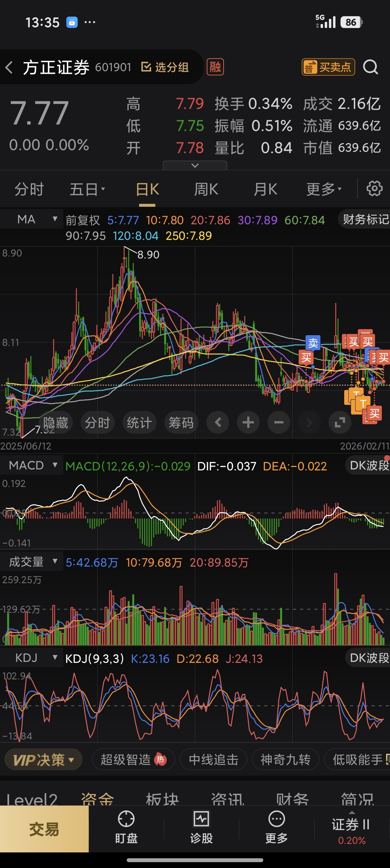Open the 买卖点 buy-sell points feature
Image resolution: width=390 pixels, height=868 pixels.
point(328,67)
